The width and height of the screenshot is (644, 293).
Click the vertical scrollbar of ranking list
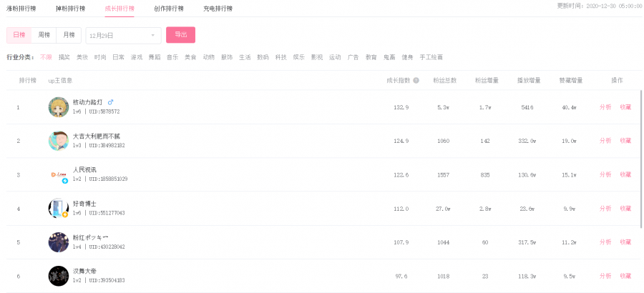tap(641, 159)
